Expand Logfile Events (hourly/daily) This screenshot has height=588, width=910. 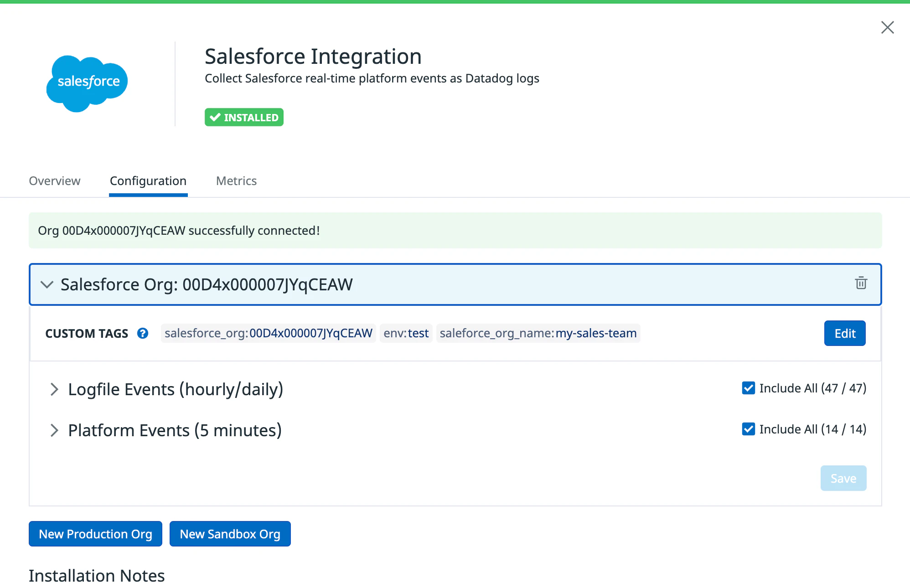coord(54,389)
